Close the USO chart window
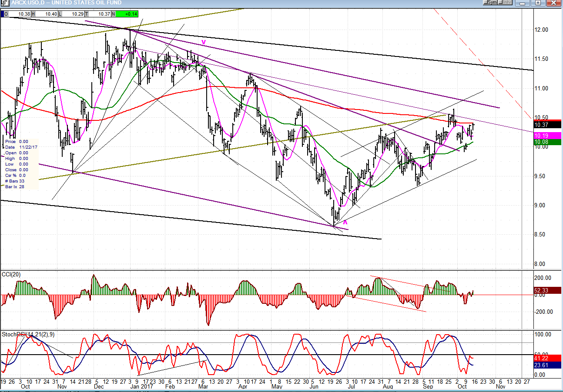Viewport: 563px width, 392px height. 553,3
